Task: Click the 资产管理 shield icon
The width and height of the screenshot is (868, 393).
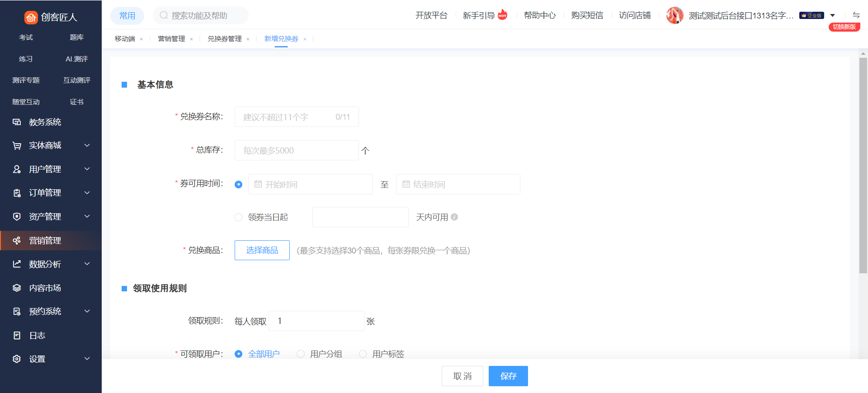Action: pyautogui.click(x=17, y=216)
